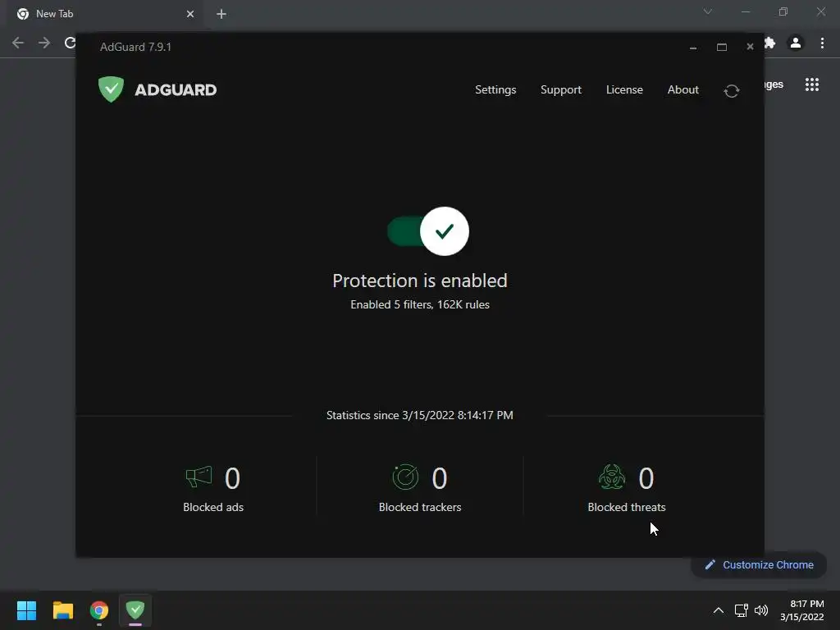Show hidden system tray icons
Screen dimensions: 840x630
(719, 610)
